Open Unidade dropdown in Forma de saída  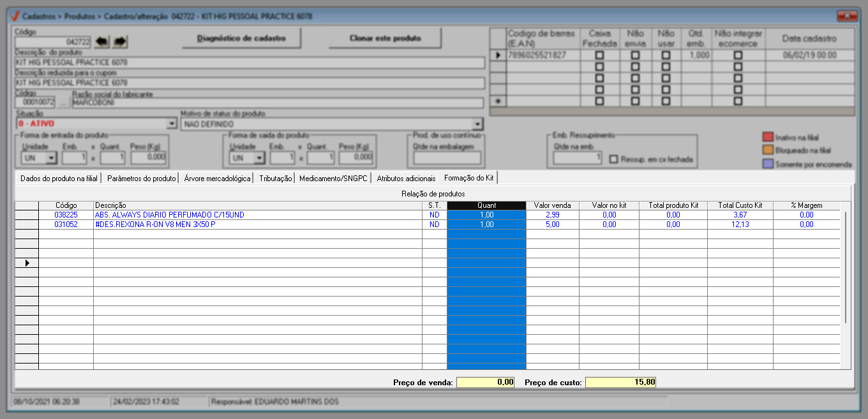(x=258, y=158)
